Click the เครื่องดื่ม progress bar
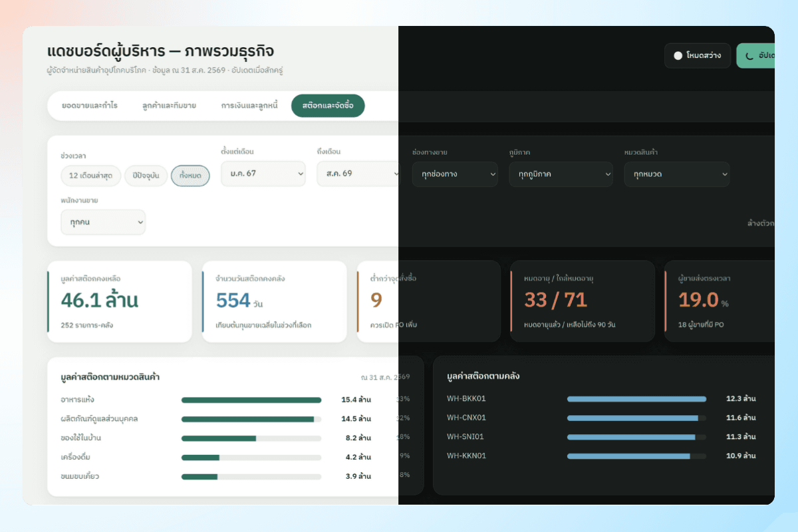The height and width of the screenshot is (532, 798). point(251,458)
